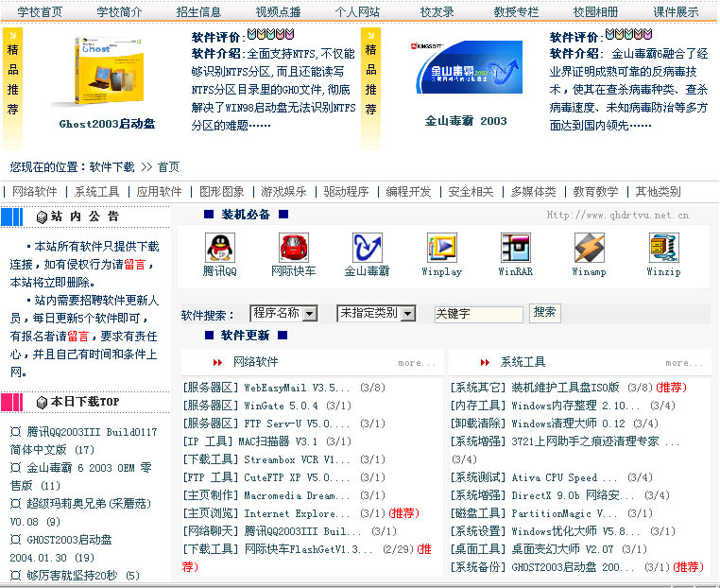Select the 应用软件 category tab
The image size is (720, 588).
pyautogui.click(x=160, y=192)
